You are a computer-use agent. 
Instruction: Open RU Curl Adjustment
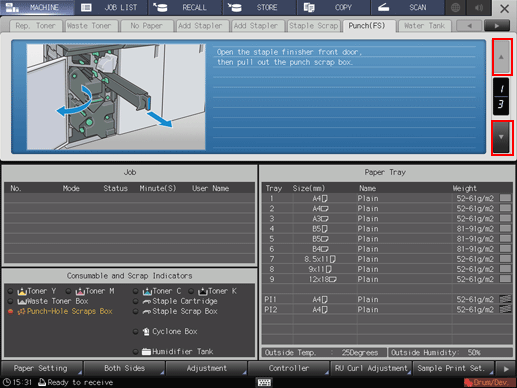point(371,368)
